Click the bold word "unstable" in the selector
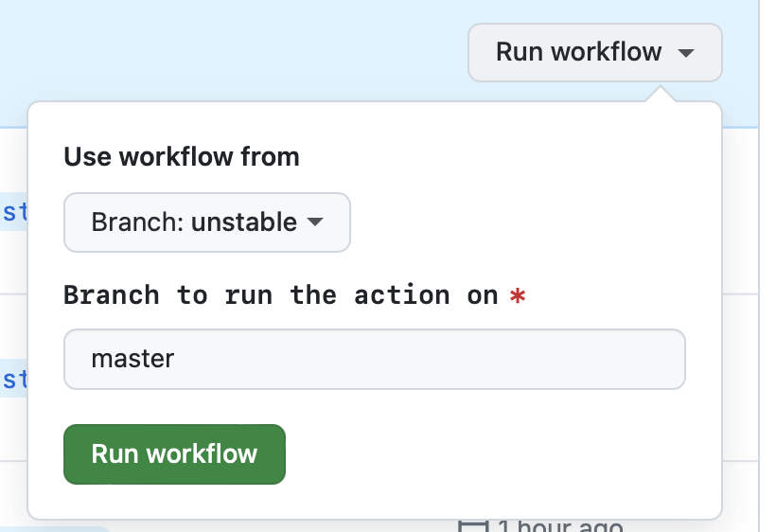The image size is (776, 532). [x=244, y=222]
